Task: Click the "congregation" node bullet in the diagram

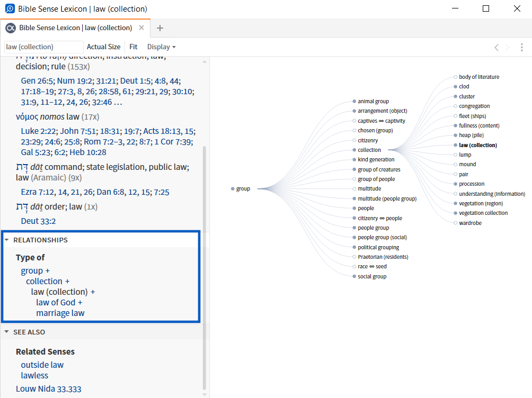Action: (455, 106)
